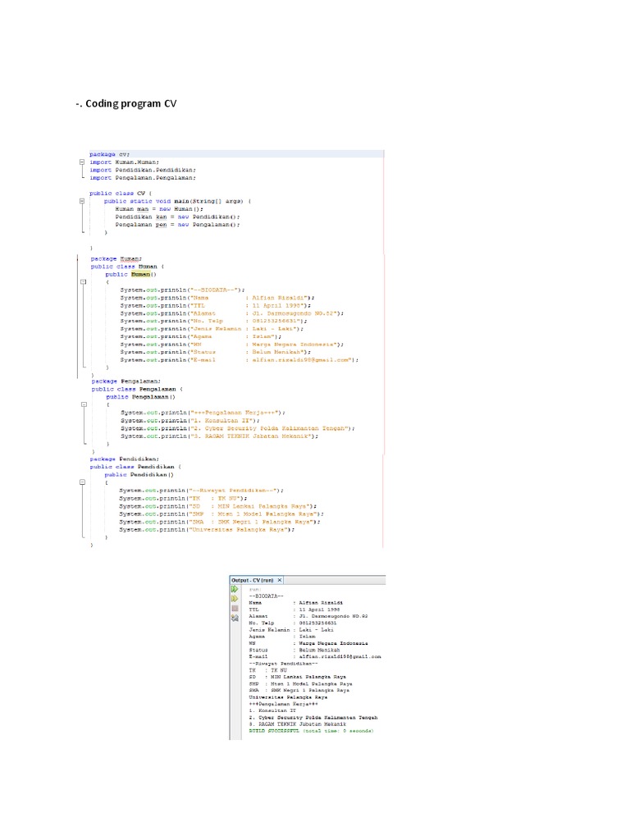
Task: Click the 'public class Human' declaration
Action: pyautogui.click(x=127, y=267)
